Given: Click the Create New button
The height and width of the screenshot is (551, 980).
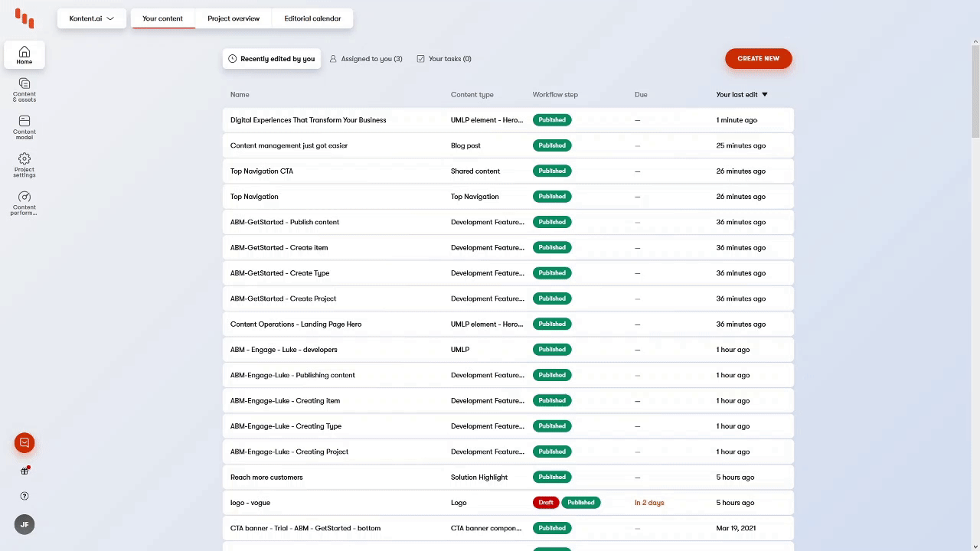Looking at the screenshot, I should tap(758, 59).
